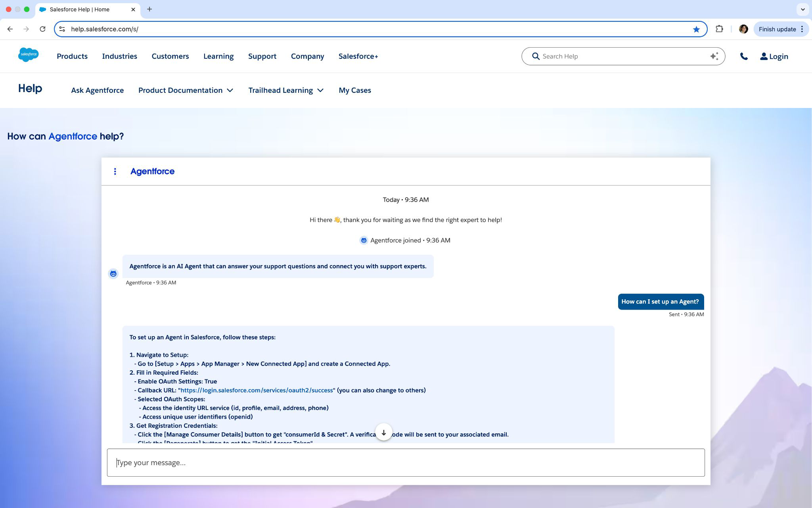This screenshot has width=812, height=508.
Task: Open the phone contact icon
Action: coord(744,56)
